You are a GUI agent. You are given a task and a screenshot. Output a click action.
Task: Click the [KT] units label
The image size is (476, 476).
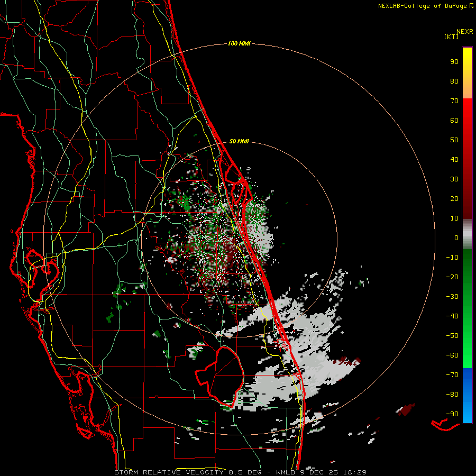(x=452, y=36)
